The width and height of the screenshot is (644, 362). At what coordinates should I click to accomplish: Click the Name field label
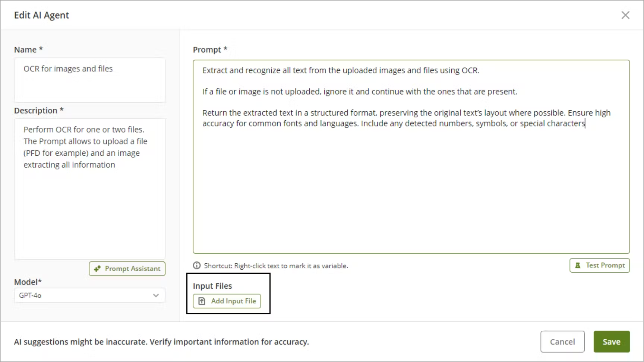[28, 50]
